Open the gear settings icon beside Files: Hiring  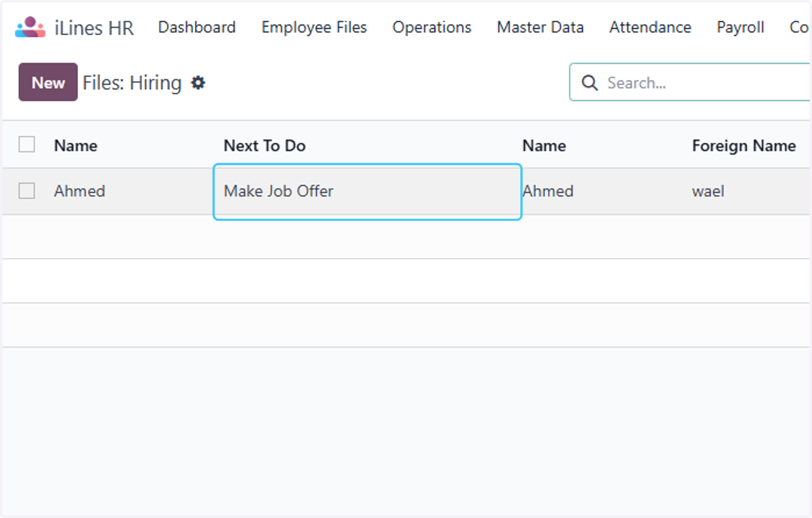(x=198, y=83)
